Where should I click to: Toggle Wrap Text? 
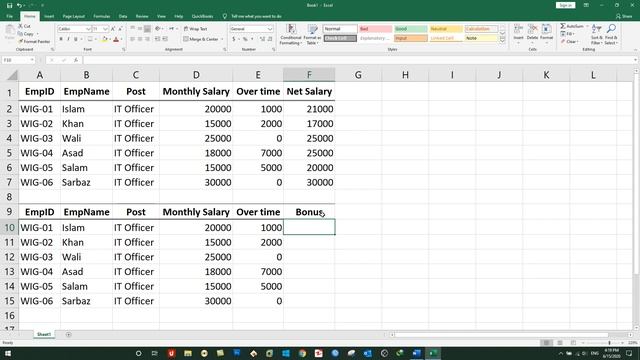(195, 29)
